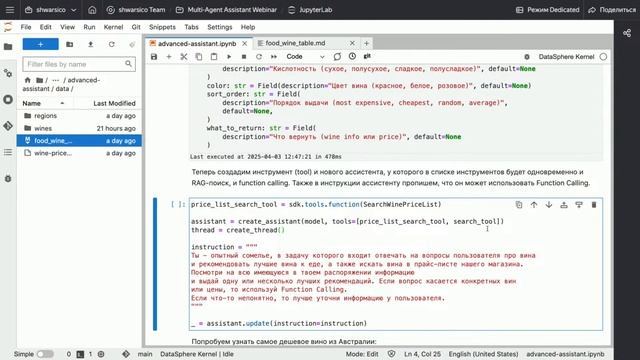The image size is (640, 360).
Task: Run the selected cell
Action: point(229,57)
